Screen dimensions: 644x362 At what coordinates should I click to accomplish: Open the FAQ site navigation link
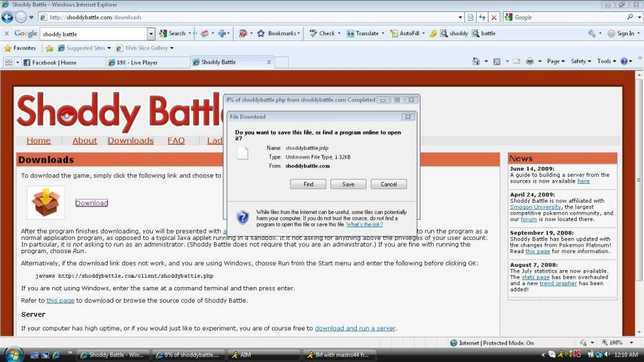point(176,140)
